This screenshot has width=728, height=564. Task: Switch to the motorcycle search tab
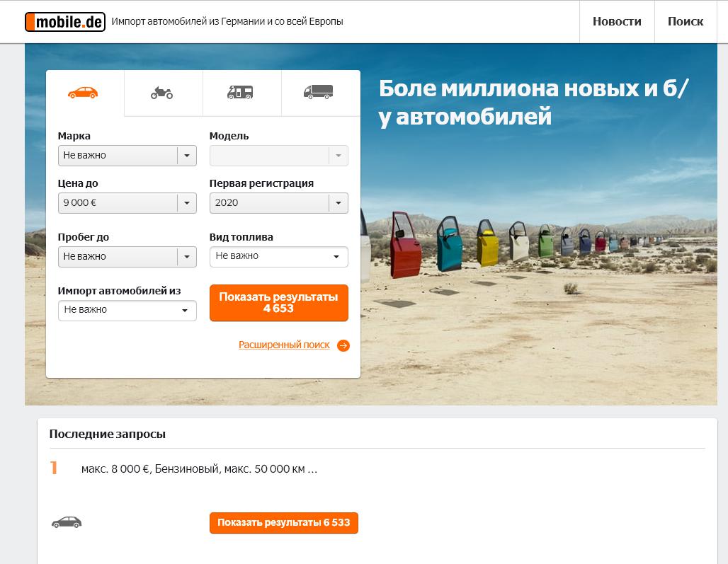coord(162,93)
